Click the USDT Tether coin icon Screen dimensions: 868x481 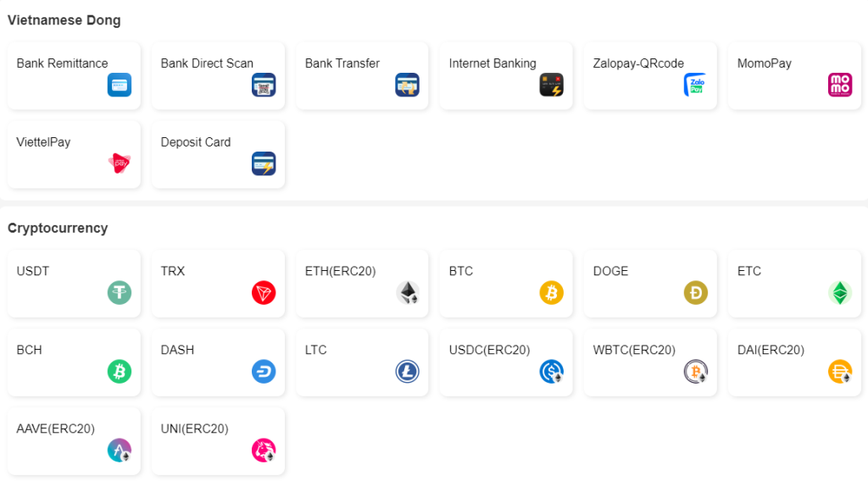coord(120,293)
